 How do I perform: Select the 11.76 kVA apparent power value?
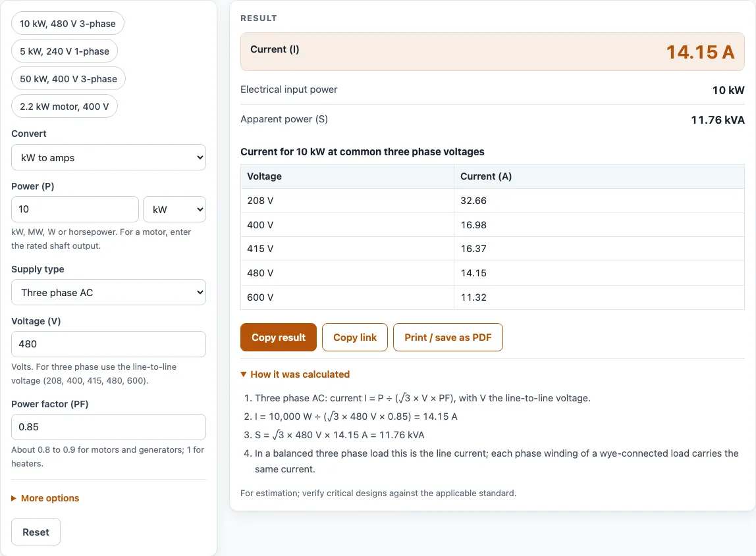coord(717,120)
